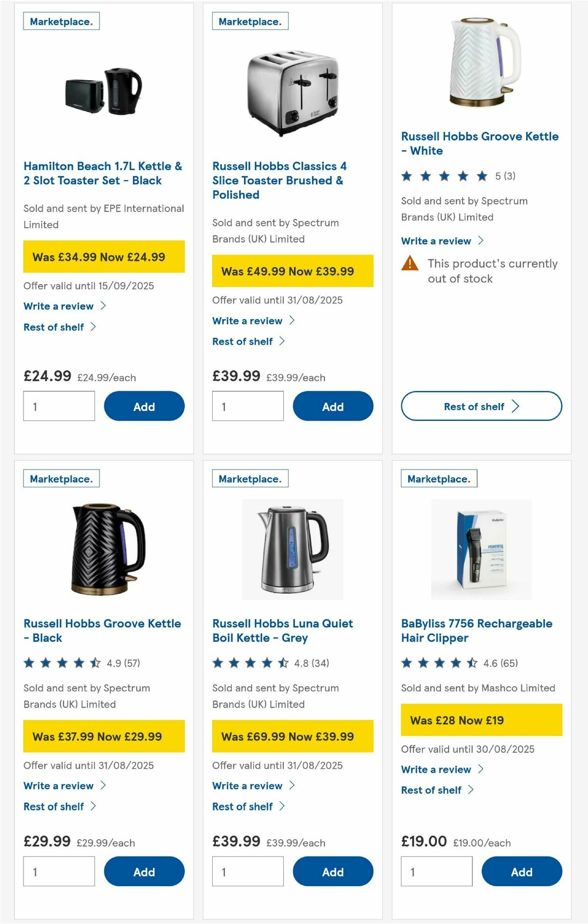
Task: Click the Marketplace badge on BaByliss Hair Clipper card
Action: (x=439, y=478)
